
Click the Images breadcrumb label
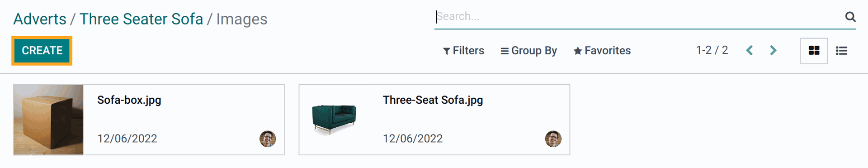coord(242,19)
